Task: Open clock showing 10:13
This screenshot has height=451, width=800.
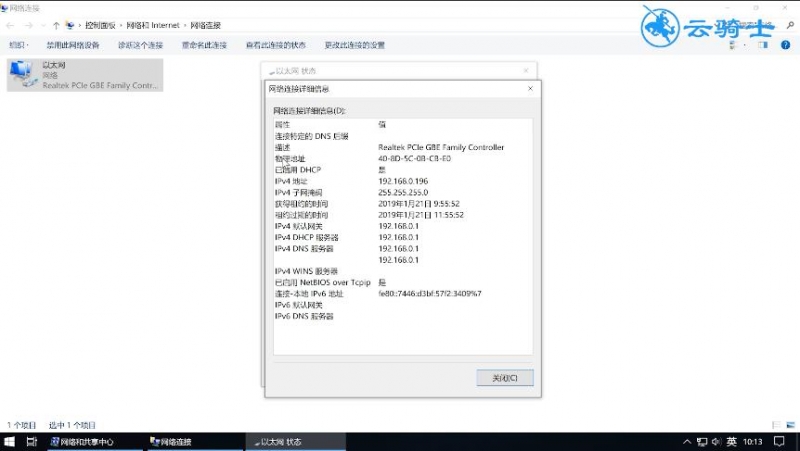Action: pos(753,442)
